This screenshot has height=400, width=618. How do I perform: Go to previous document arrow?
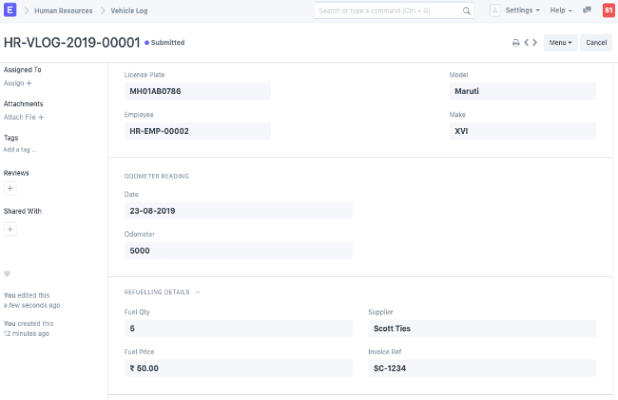[x=526, y=43]
